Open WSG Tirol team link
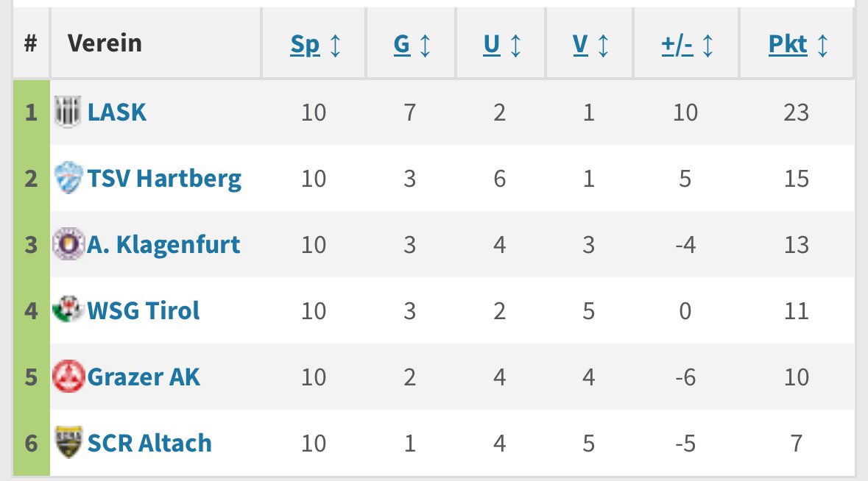This screenshot has height=481, width=868. click(144, 310)
